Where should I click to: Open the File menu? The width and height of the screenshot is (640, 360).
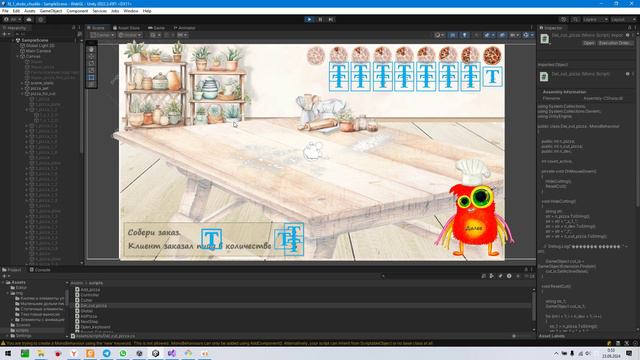coord(5,11)
